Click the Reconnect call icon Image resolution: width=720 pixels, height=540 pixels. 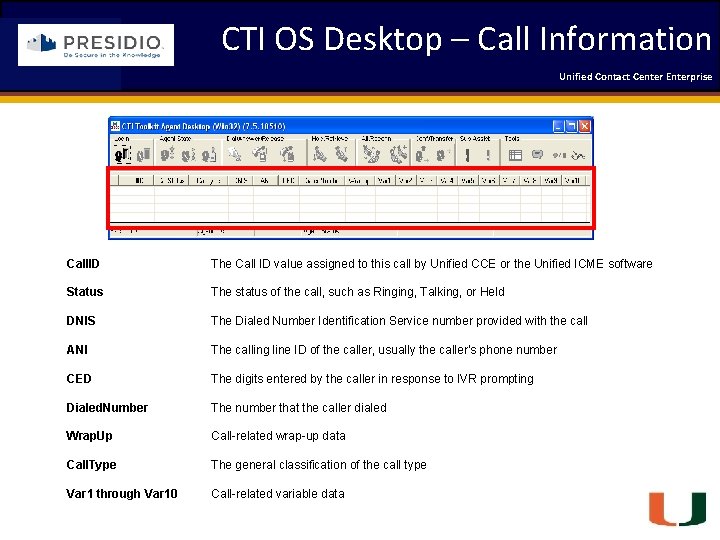coord(399,154)
